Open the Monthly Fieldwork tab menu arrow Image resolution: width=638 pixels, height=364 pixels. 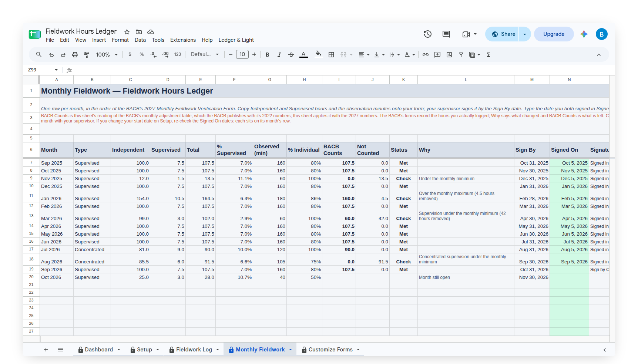click(x=291, y=350)
